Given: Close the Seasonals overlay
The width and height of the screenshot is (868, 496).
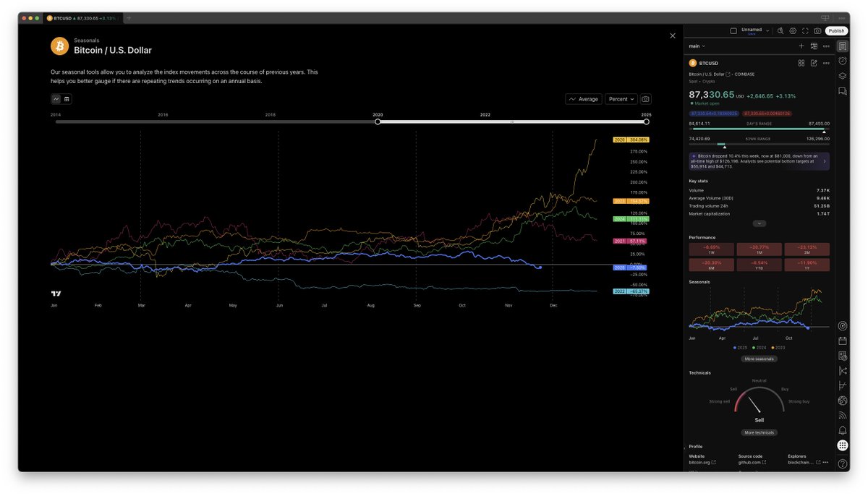Looking at the screenshot, I should point(673,35).
